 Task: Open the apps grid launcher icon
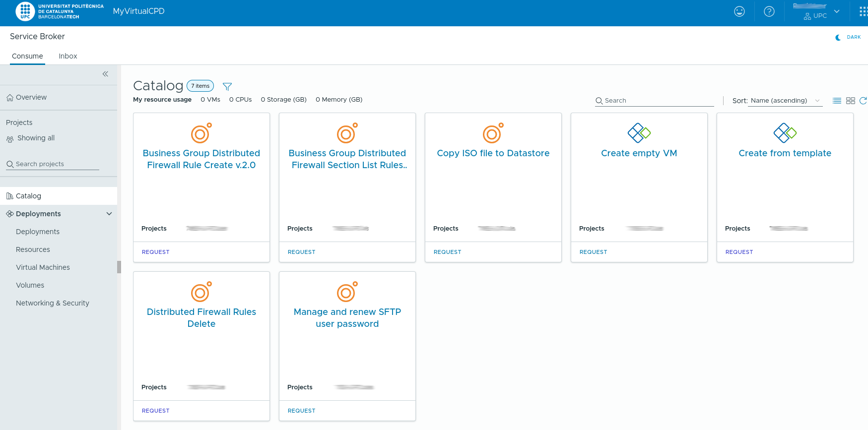click(863, 11)
